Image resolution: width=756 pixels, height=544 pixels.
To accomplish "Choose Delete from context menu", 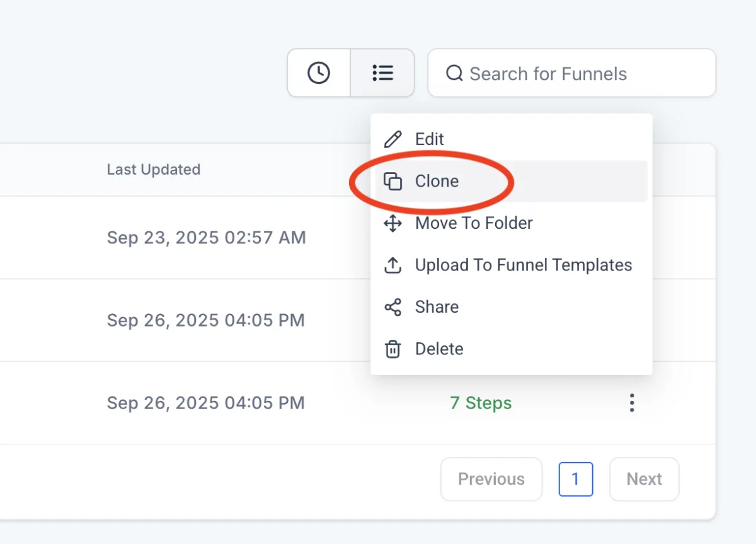I will click(x=439, y=349).
